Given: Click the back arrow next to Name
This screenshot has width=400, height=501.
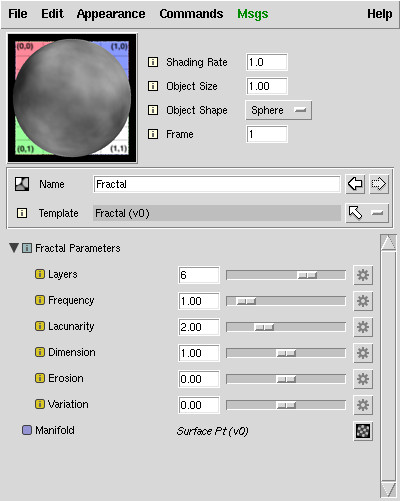Looking at the screenshot, I should [355, 184].
